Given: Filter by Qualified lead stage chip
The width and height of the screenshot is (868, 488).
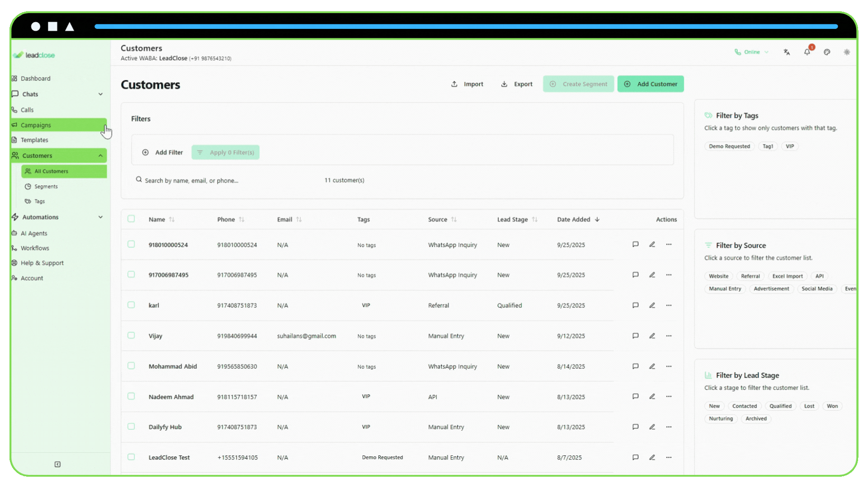Looking at the screenshot, I should (781, 406).
